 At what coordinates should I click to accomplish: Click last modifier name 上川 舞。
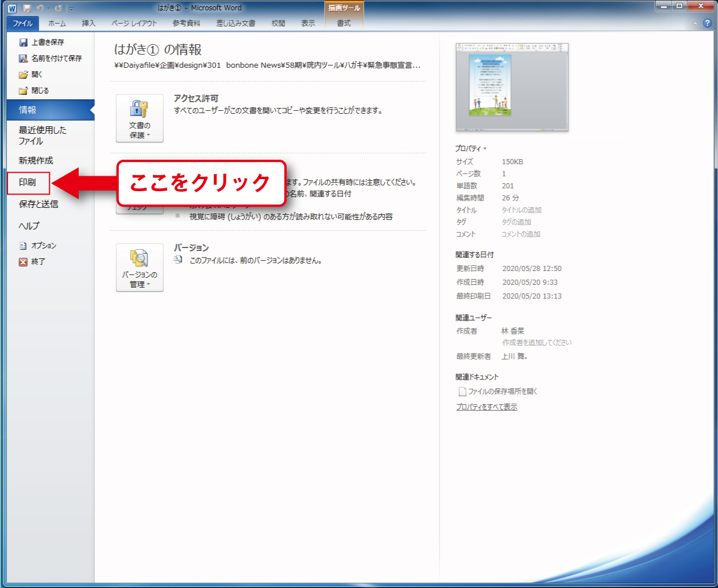[x=515, y=357]
